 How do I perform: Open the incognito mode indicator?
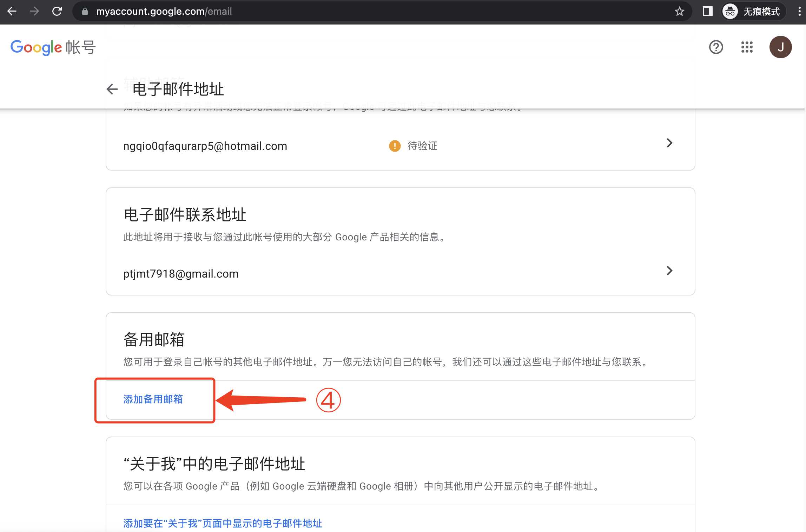click(x=752, y=11)
